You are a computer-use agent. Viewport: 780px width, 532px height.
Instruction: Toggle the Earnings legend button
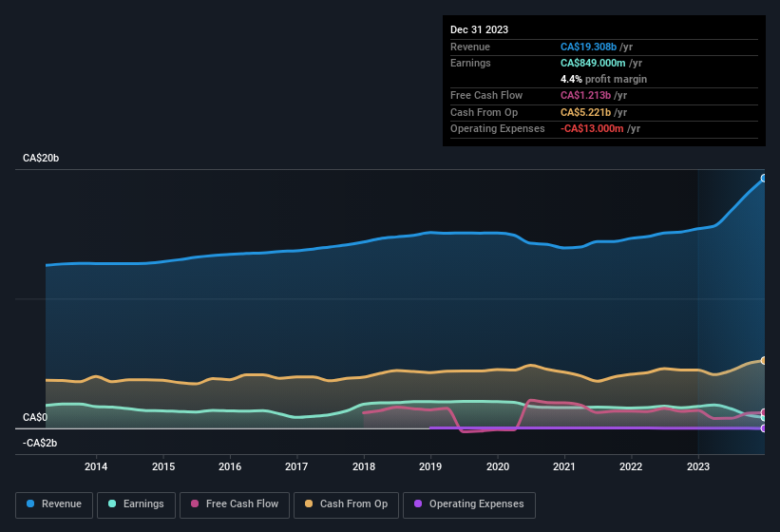point(136,504)
